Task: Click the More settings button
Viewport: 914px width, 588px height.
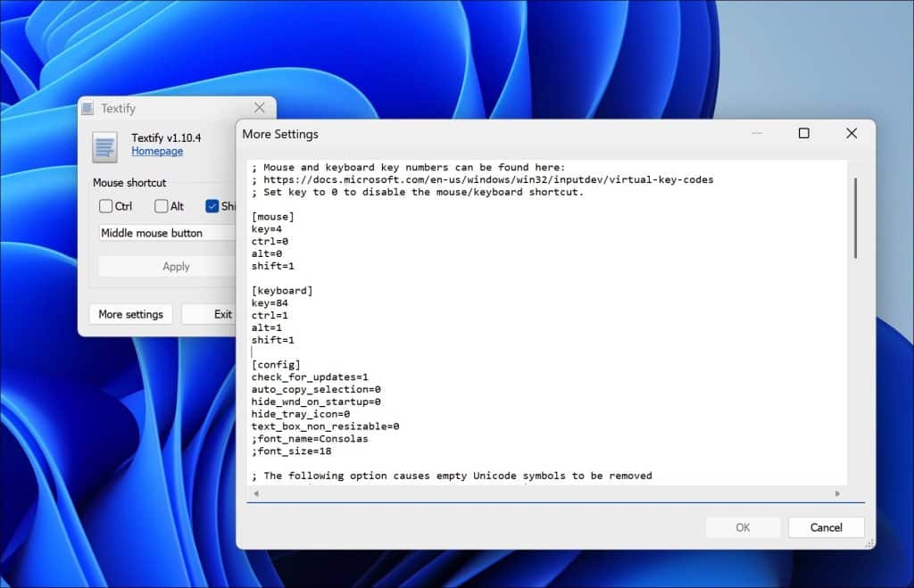Action: click(130, 314)
